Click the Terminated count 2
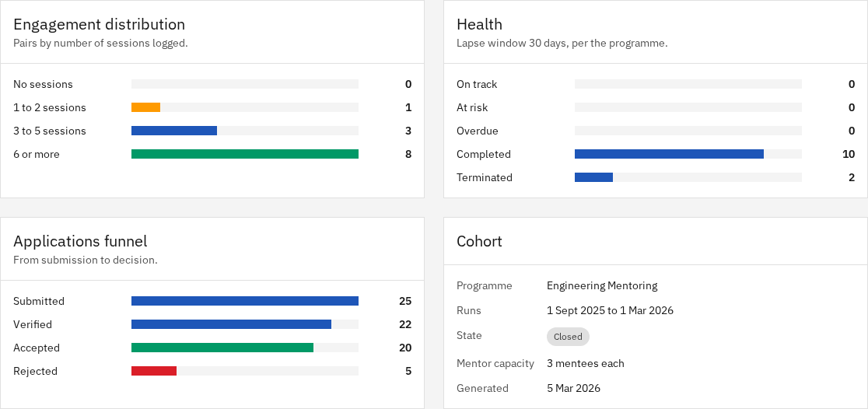868x409 pixels. click(x=852, y=177)
